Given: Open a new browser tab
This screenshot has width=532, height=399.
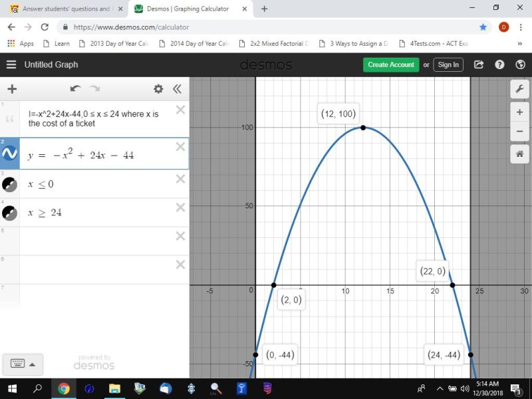Looking at the screenshot, I should pyautogui.click(x=264, y=9).
